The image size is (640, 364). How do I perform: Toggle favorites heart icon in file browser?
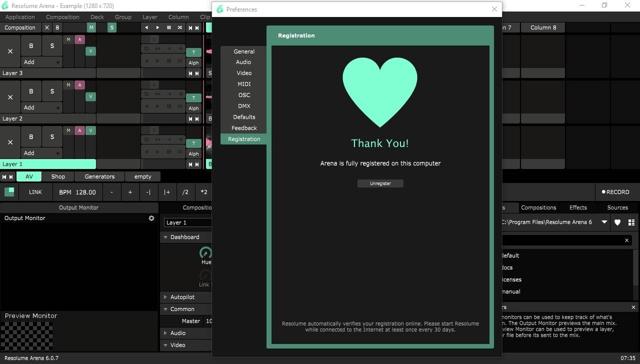tap(617, 222)
